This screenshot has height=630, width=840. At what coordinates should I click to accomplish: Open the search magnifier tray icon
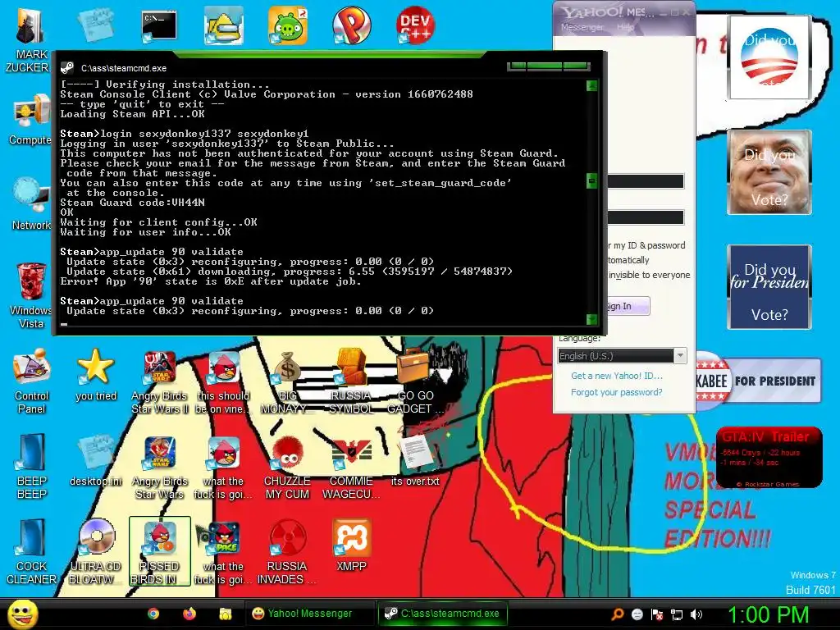617,614
